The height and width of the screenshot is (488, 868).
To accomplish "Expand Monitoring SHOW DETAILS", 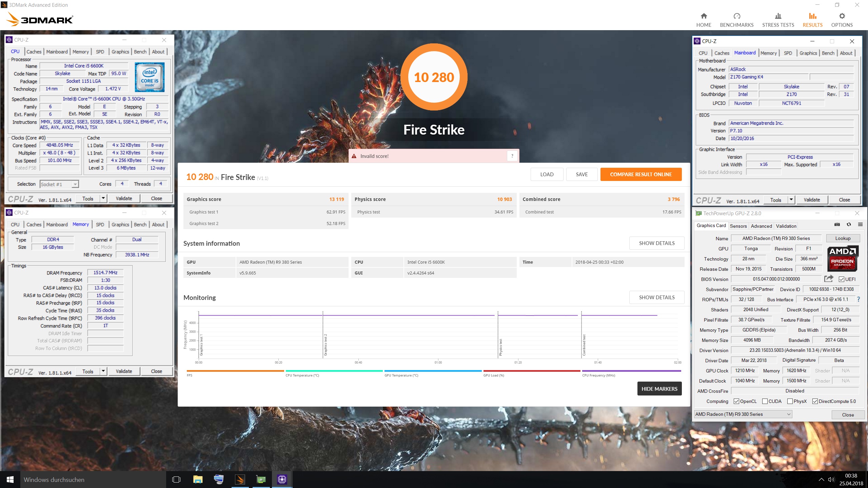I will coord(657,298).
